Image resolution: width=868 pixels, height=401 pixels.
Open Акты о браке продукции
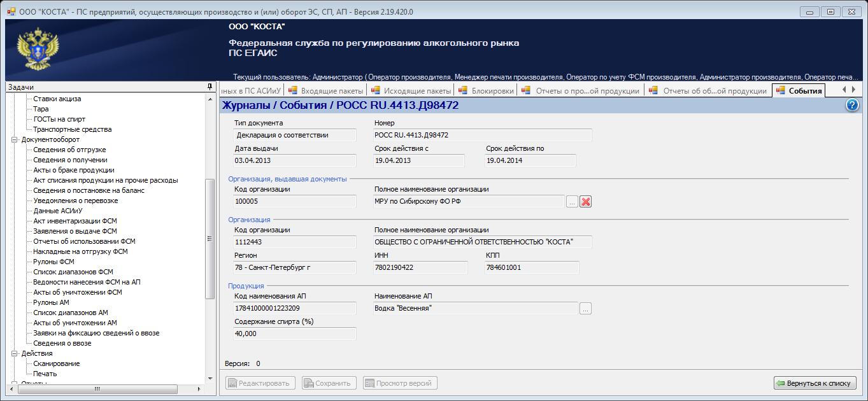click(x=74, y=170)
